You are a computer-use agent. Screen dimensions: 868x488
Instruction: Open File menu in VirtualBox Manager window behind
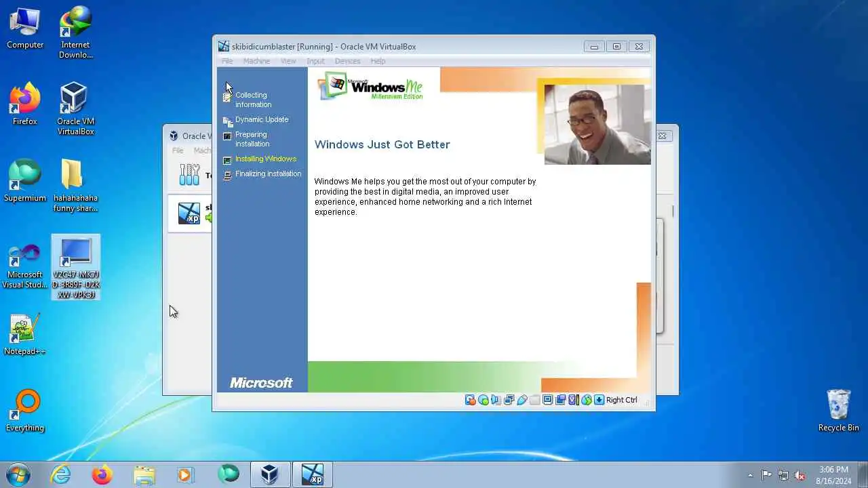click(x=178, y=150)
